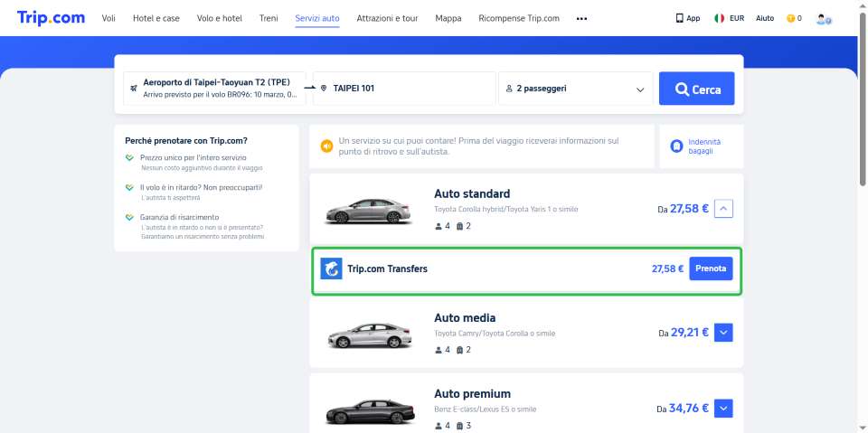868x433 pixels.
Task: Click the Trip.com Transfers dolphin logo
Action: click(331, 268)
